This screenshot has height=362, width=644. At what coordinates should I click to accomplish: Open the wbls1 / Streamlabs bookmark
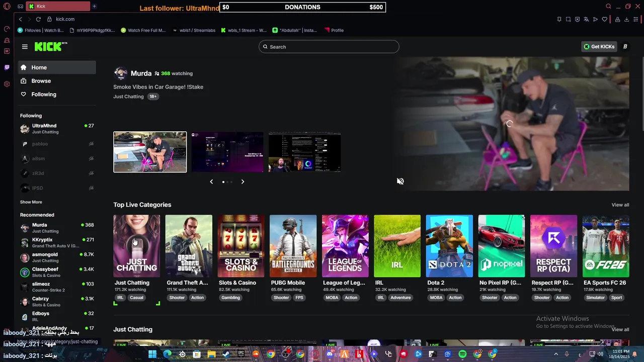(x=194, y=30)
